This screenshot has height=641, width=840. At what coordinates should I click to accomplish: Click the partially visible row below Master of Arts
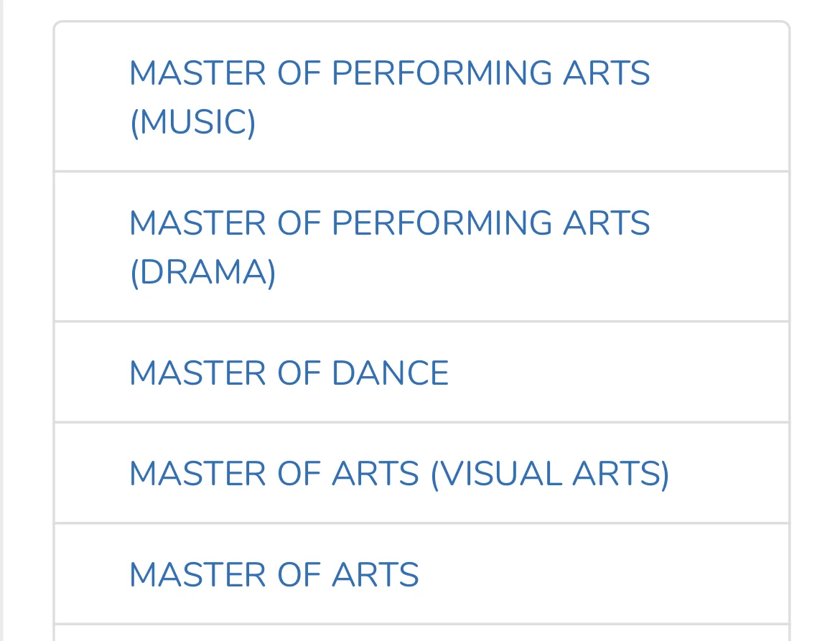[x=421, y=633]
